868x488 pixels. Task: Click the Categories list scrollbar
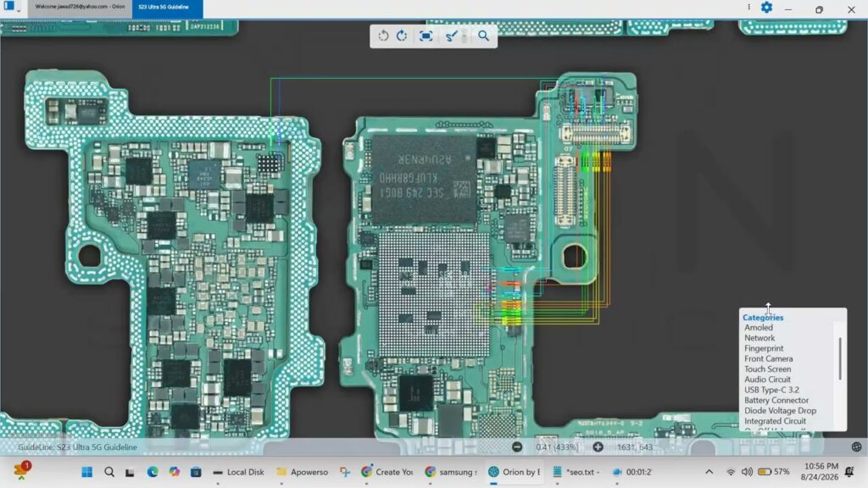tap(840, 358)
